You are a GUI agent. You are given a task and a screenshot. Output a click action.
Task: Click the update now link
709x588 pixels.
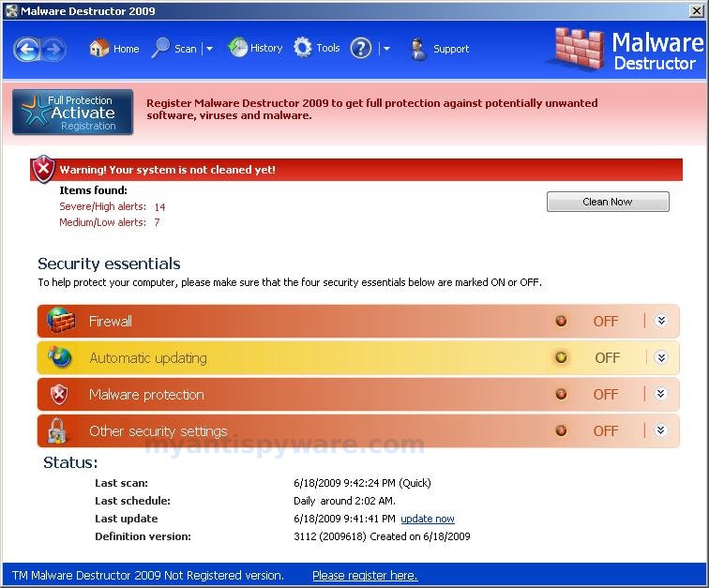[x=428, y=519]
